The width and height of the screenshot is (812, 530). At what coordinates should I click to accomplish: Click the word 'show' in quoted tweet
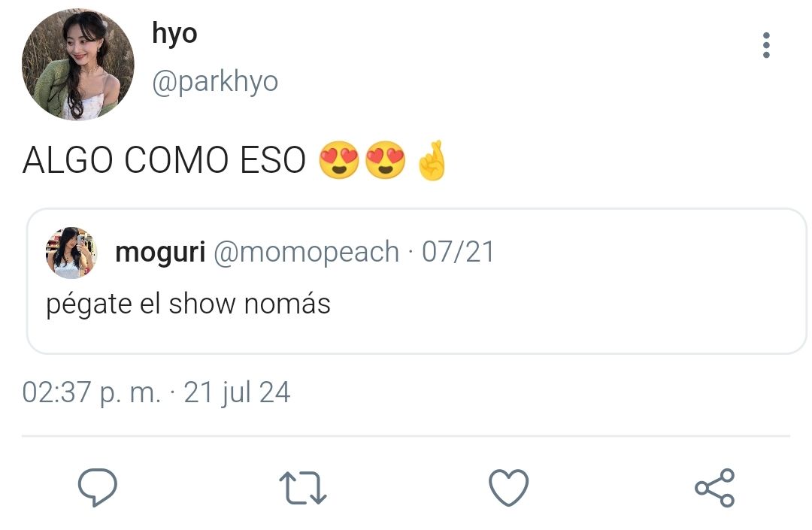tap(202, 304)
